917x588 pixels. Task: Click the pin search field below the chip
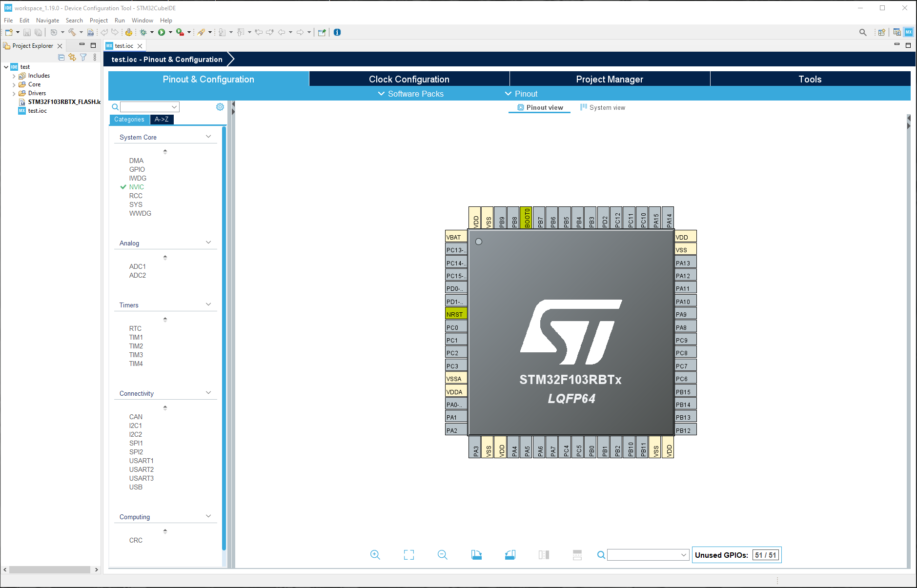point(648,555)
